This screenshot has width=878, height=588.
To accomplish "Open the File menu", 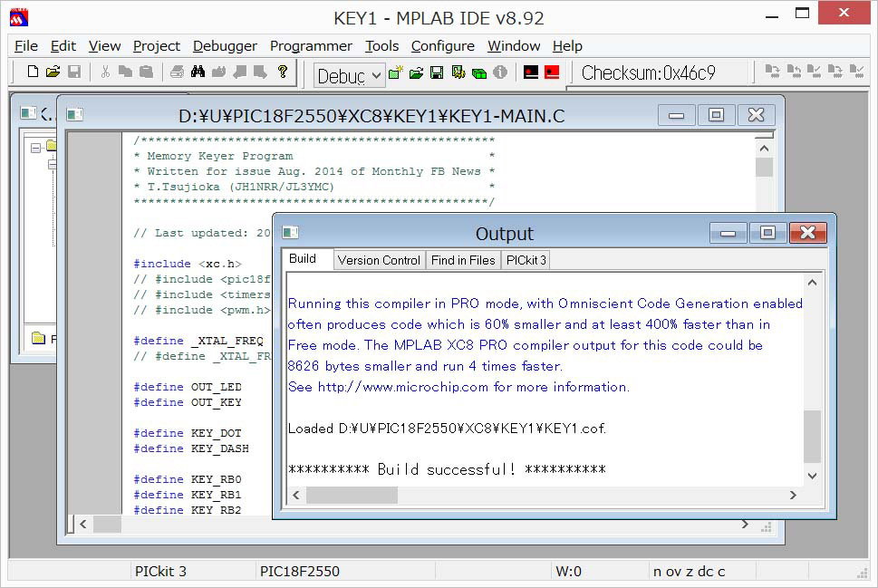I will point(25,46).
